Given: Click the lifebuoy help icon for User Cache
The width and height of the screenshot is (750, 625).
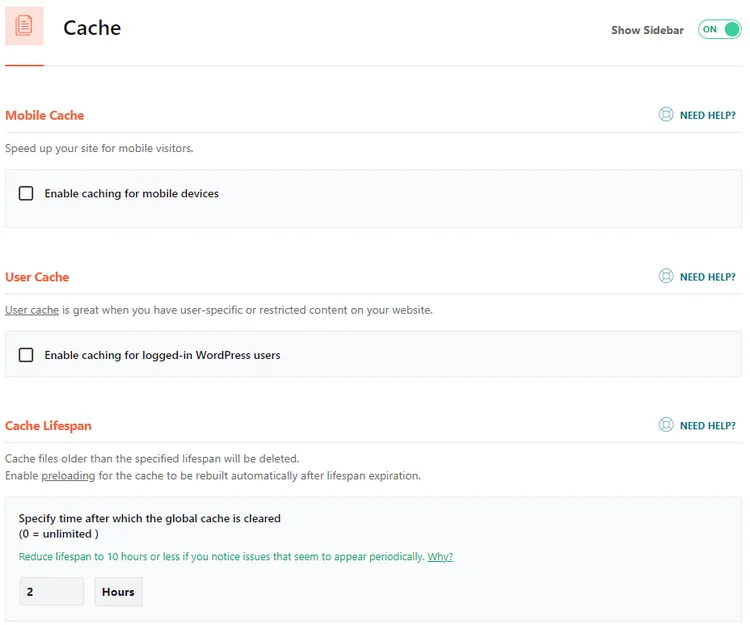Looking at the screenshot, I should coord(666,276).
